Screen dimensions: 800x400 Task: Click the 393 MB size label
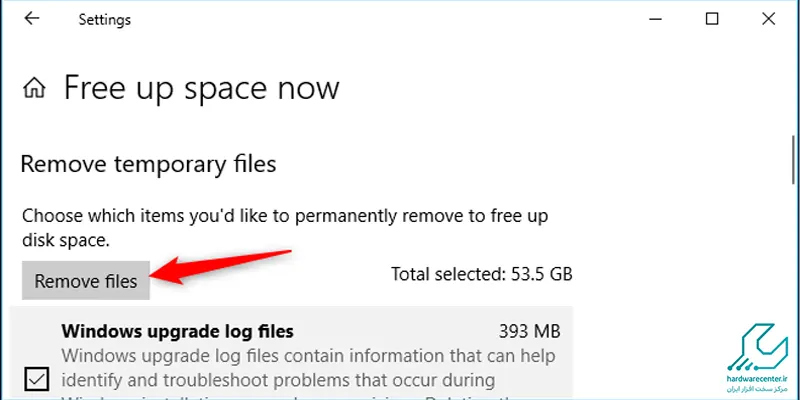coord(530,332)
